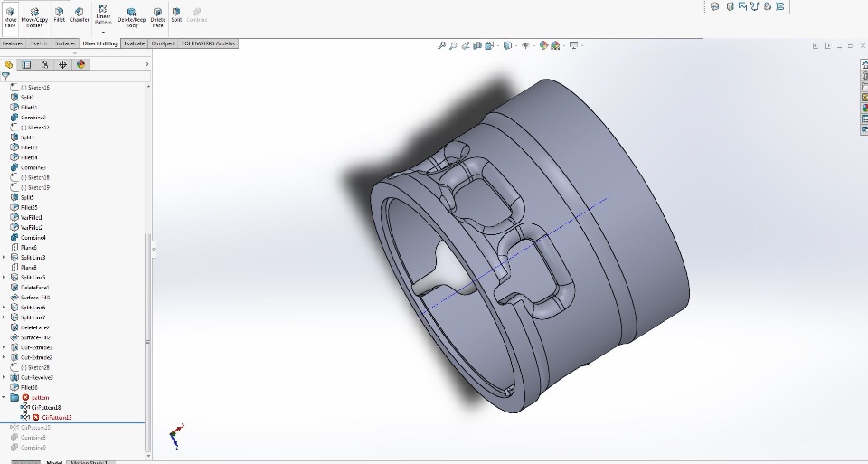Select VarFillet2 in the feature tree

click(32, 228)
